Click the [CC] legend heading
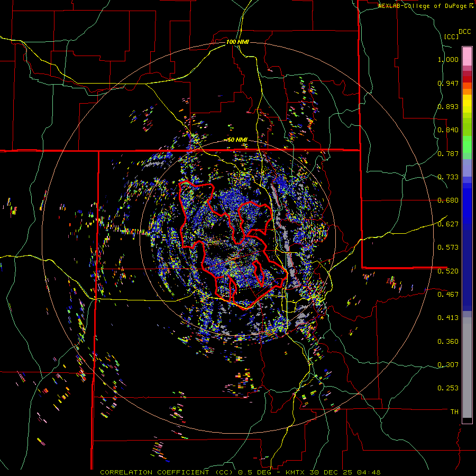Viewport: 476px width, 476px height. pyautogui.click(x=451, y=36)
